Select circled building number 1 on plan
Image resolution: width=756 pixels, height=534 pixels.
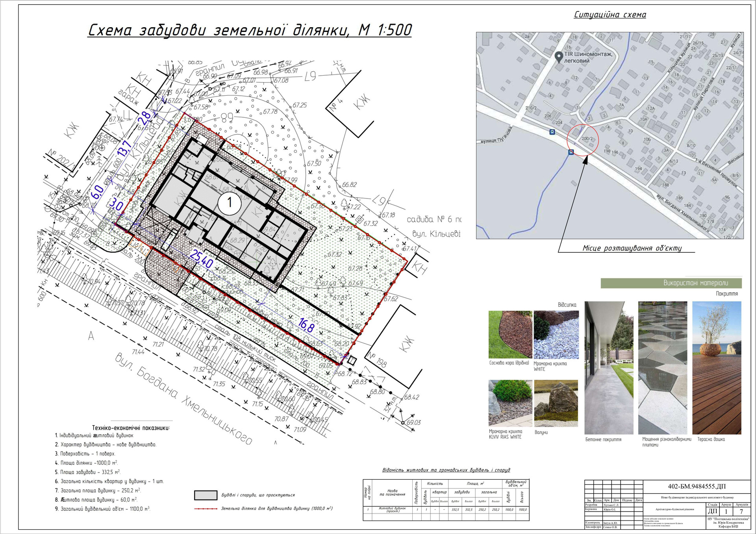[x=230, y=203]
